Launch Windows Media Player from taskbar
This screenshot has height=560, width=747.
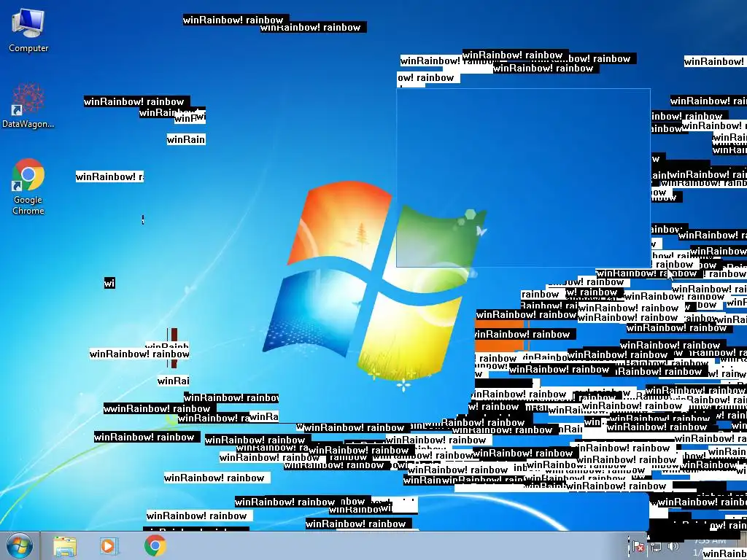point(109,546)
